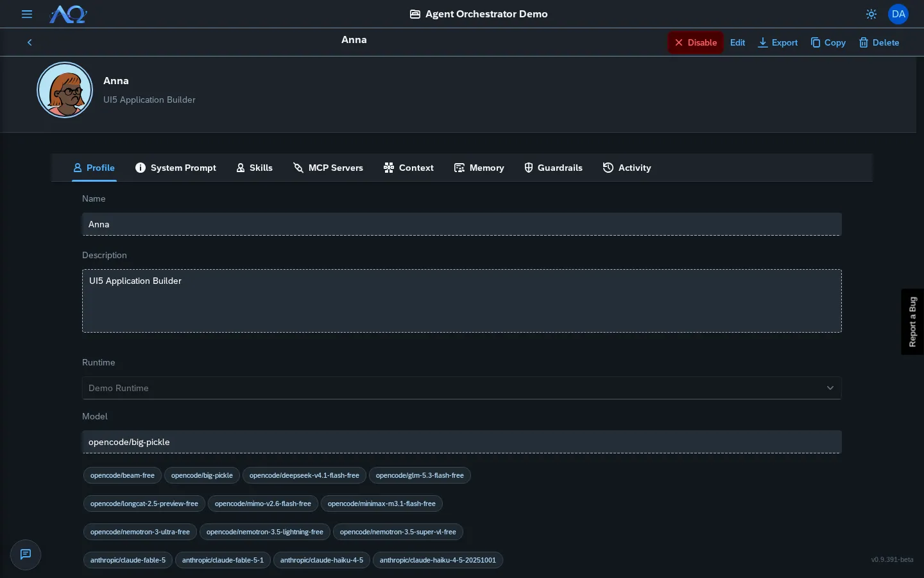Click the Name input field
The height and width of the screenshot is (578, 924).
462,224
